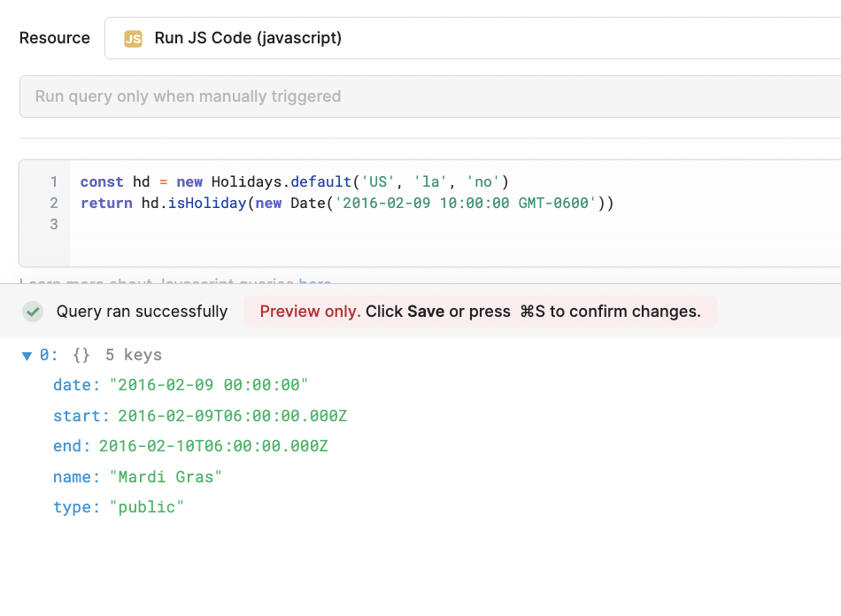Viewport: 841px width, 616px height.
Task: Select the 'type' key in results
Action: pos(71,507)
